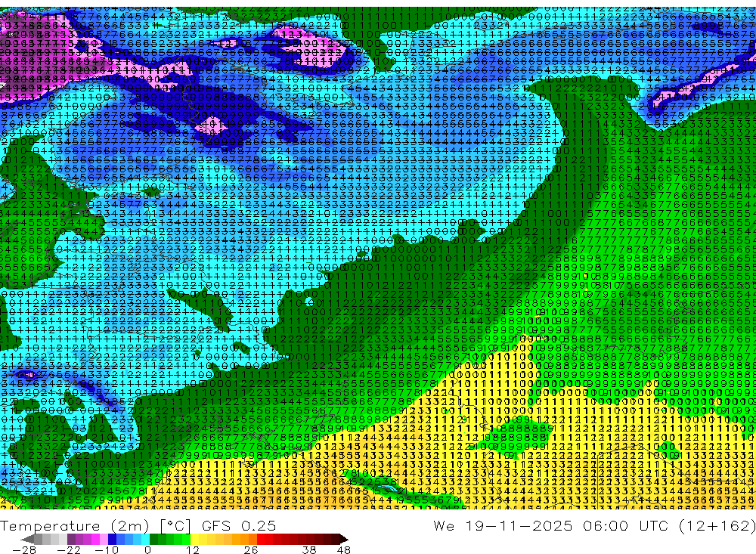Click the "38" color scale label
The height and width of the screenshot is (554, 756).
(x=309, y=550)
